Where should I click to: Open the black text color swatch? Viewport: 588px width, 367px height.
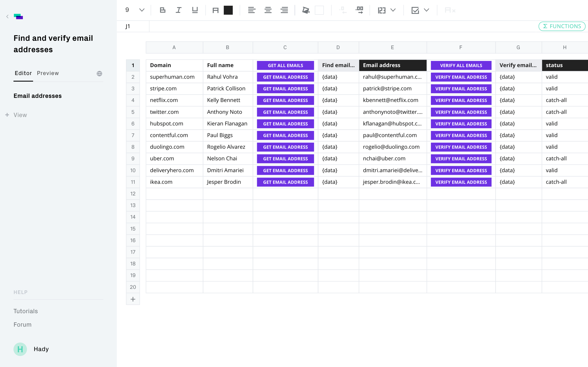[228, 10]
